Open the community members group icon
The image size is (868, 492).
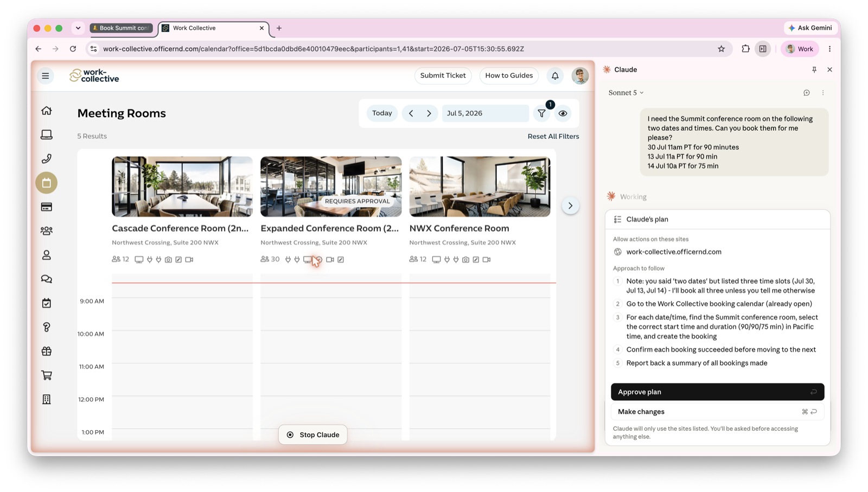(x=47, y=231)
